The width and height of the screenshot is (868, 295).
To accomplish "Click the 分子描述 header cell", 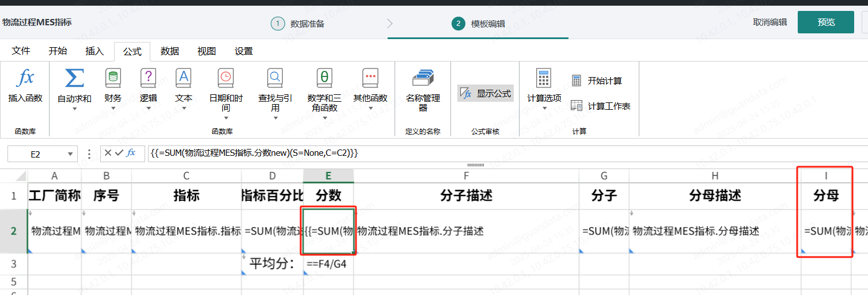I will coord(467,196).
